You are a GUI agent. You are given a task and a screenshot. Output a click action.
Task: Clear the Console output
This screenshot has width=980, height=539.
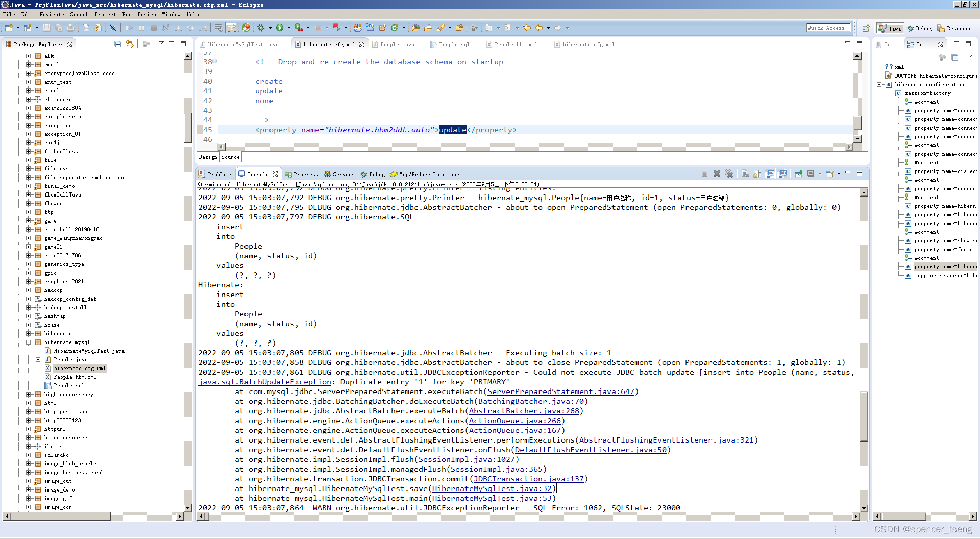pyautogui.click(x=745, y=174)
